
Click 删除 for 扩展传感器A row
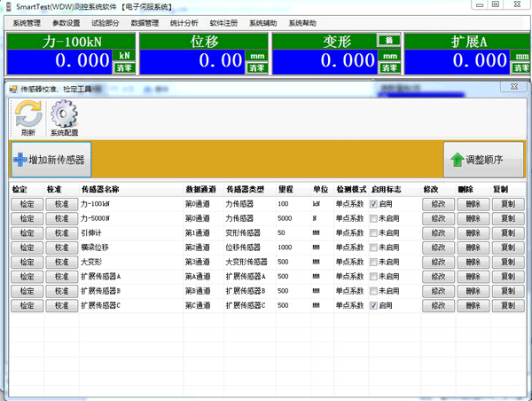click(x=473, y=277)
